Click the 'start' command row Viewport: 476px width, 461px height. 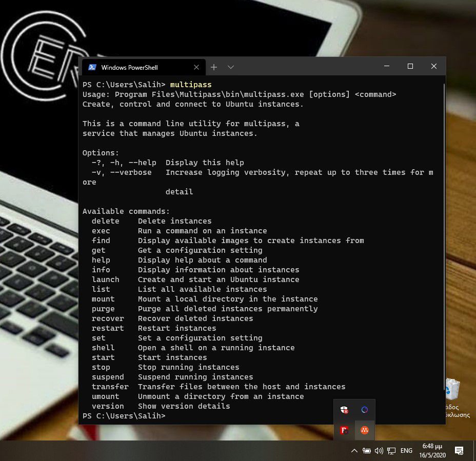tap(149, 357)
